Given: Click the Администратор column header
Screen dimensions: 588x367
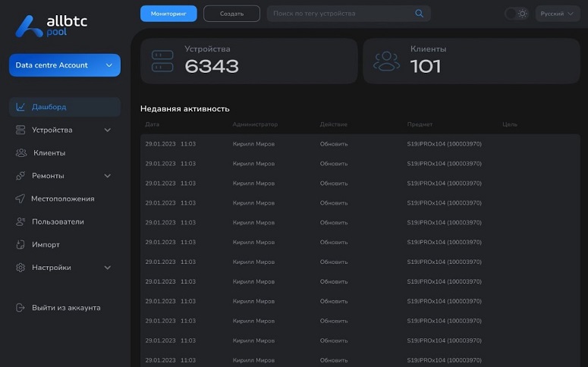Looking at the screenshot, I should [x=255, y=124].
